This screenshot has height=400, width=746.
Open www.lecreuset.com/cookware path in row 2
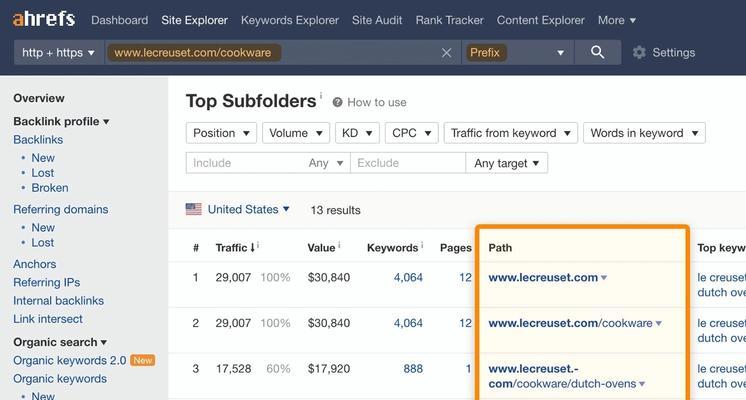570,323
